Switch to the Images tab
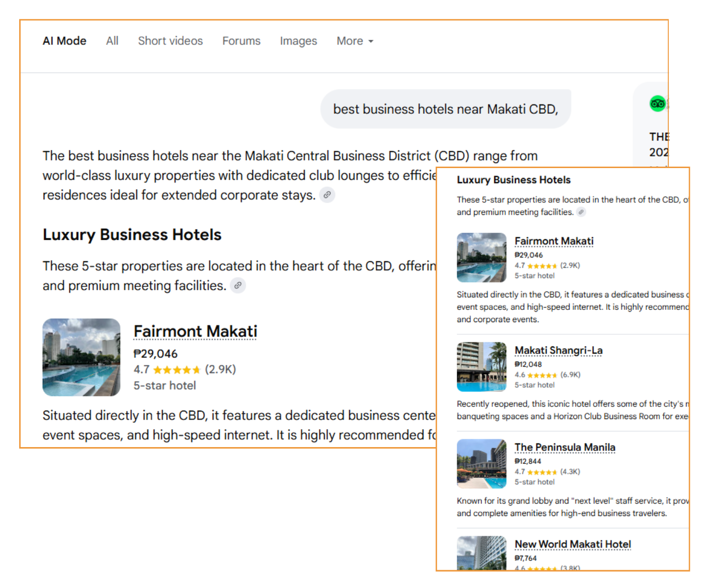 [299, 41]
